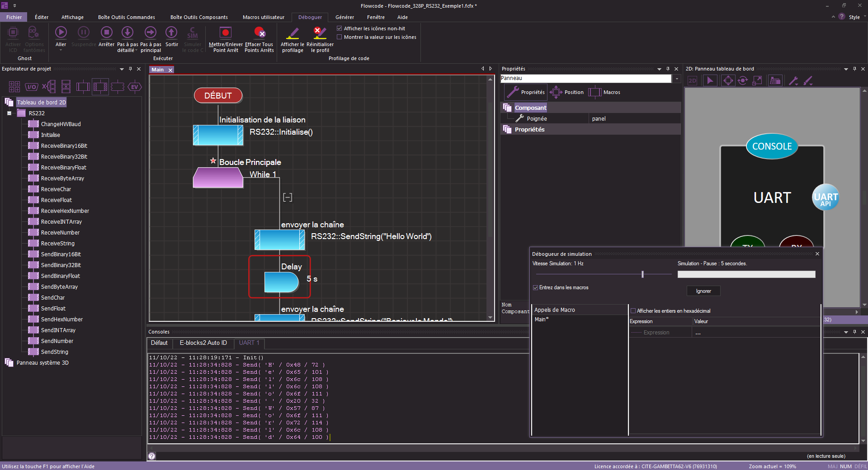This screenshot has height=470, width=868.
Task: Click the Aller run icon
Action: coord(61,33)
